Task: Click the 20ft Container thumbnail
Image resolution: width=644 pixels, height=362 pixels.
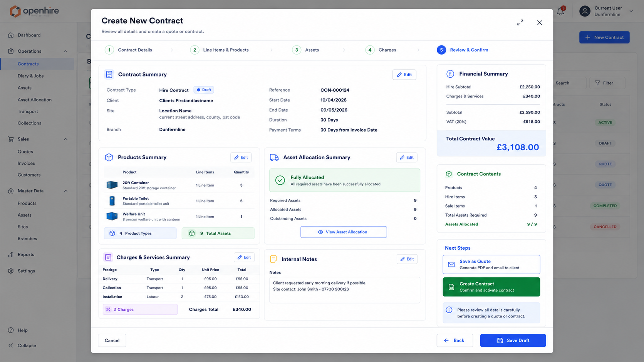Action: point(112,185)
